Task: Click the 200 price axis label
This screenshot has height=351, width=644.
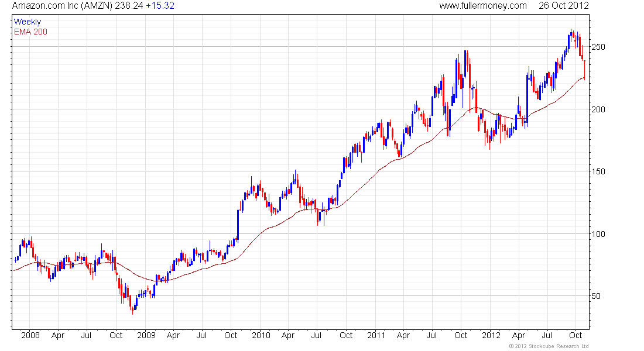Action: click(598, 109)
